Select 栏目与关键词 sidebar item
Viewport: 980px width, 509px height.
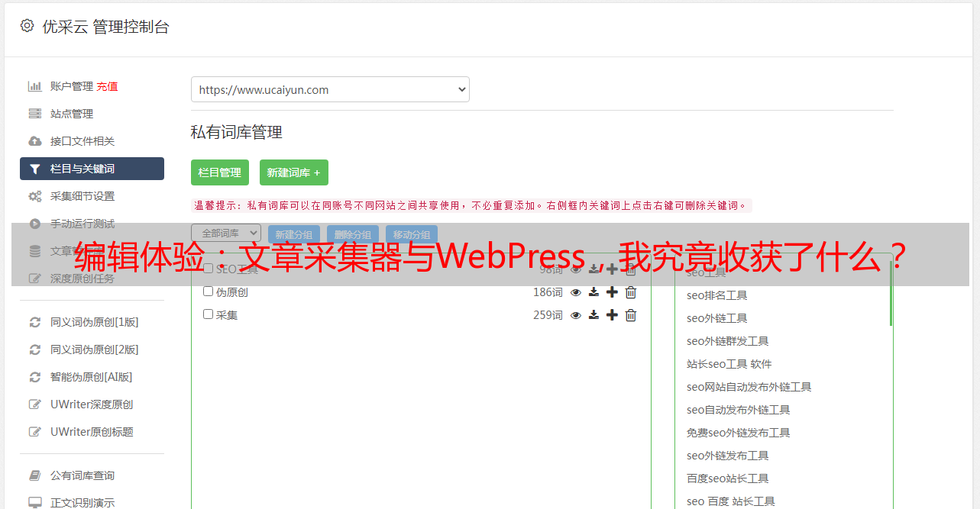pos(92,169)
